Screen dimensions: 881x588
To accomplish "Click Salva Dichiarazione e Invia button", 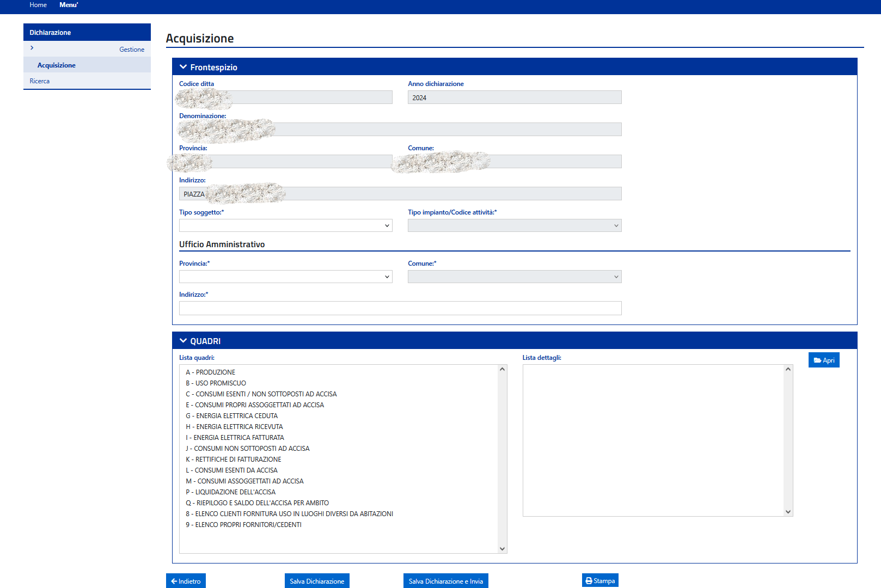I will point(445,581).
